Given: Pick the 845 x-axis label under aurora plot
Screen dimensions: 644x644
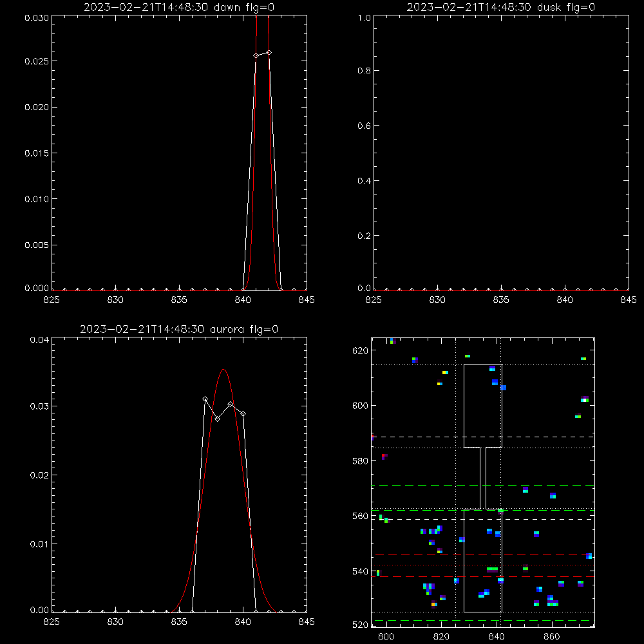Looking at the screenshot, I should (x=307, y=622).
